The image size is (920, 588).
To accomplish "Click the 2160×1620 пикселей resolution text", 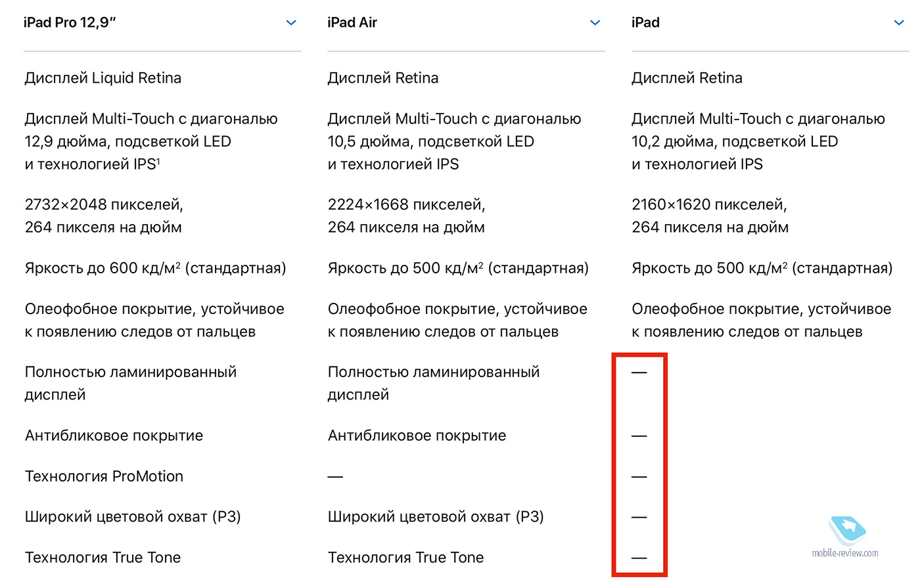I will 710,204.
